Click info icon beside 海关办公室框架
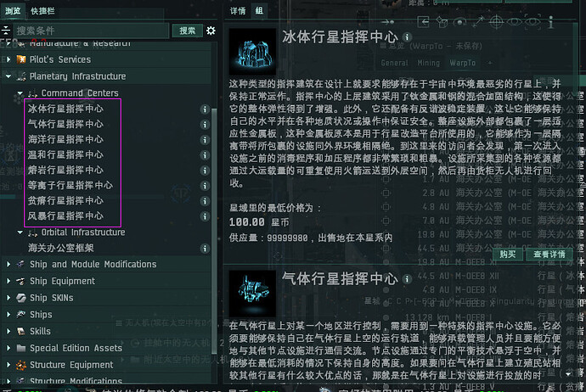The image size is (586, 392). [205, 248]
